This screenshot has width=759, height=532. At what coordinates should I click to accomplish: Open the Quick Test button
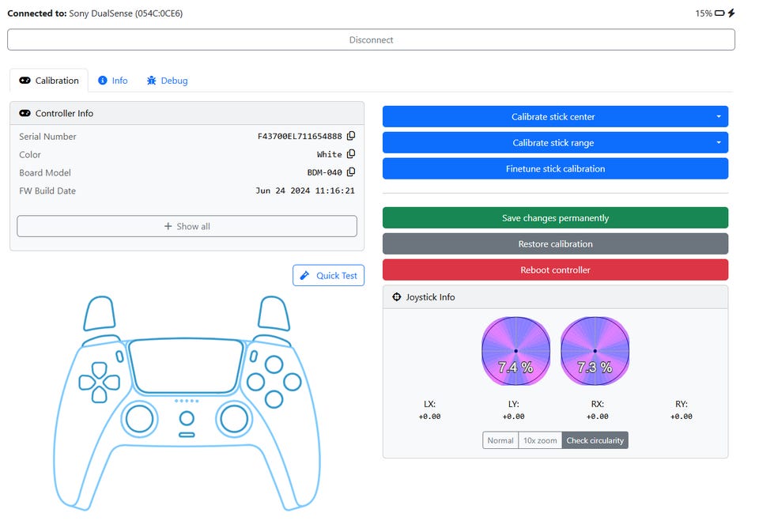tap(328, 275)
